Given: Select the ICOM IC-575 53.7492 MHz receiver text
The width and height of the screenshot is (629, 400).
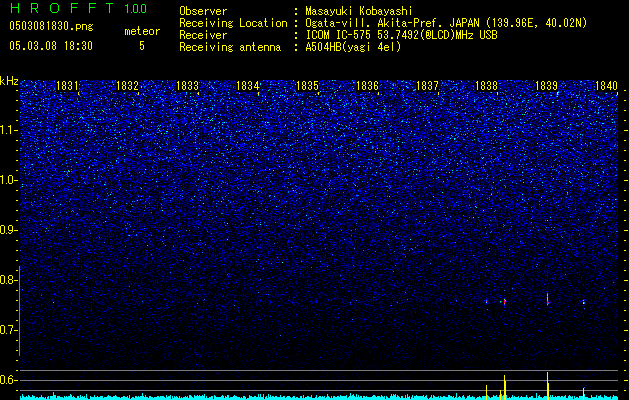Looking at the screenshot, I should (401, 35).
